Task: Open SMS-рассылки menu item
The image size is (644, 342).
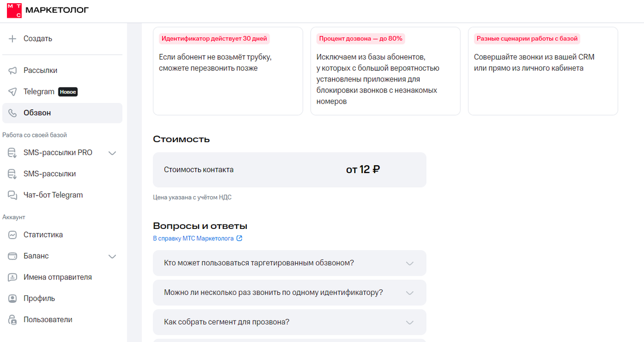Action: (49, 174)
